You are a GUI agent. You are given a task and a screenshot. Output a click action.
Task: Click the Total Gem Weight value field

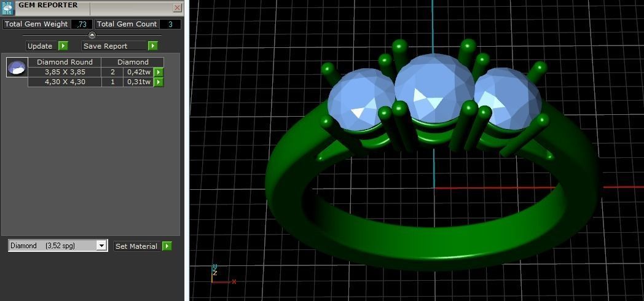[x=81, y=24]
